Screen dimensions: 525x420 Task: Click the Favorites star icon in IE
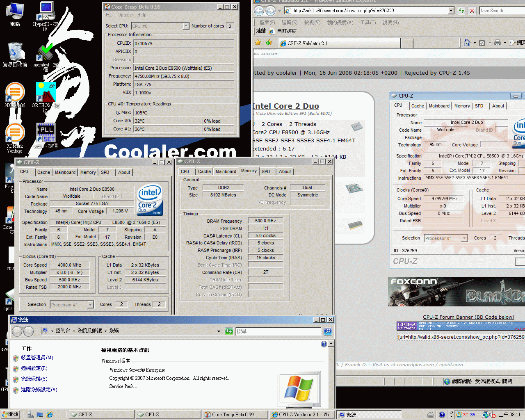[258, 42]
